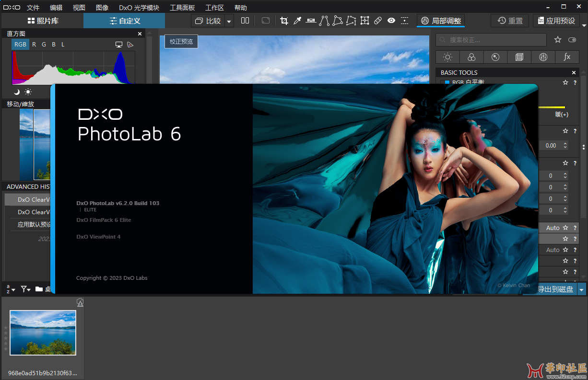This screenshot has height=380, width=588.
Task: Open the 工具面板 menu
Action: [182, 8]
